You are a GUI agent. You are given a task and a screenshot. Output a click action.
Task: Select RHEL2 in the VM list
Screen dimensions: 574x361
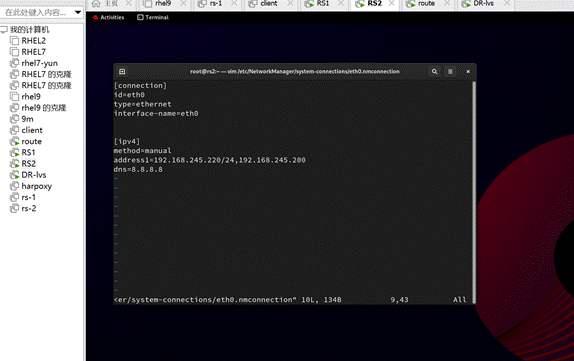[x=33, y=41]
